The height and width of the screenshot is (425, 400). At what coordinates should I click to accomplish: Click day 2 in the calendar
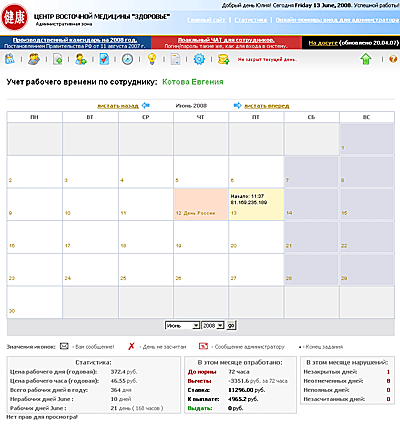34,172
